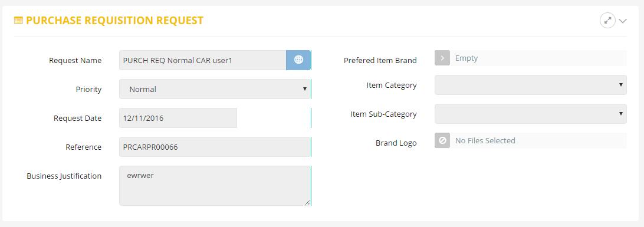
Task: Click the Reference field PRCARPR00066
Action: coord(215,147)
